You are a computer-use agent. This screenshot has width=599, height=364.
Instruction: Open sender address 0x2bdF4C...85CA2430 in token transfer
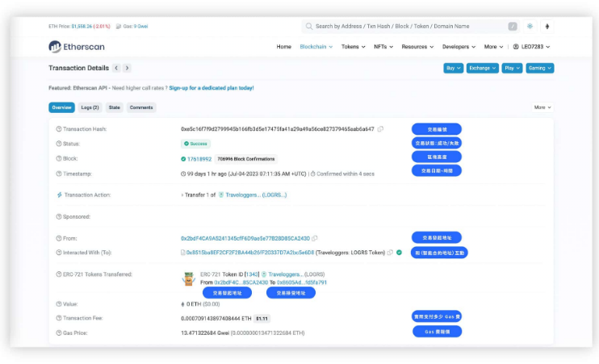pyautogui.click(x=241, y=282)
